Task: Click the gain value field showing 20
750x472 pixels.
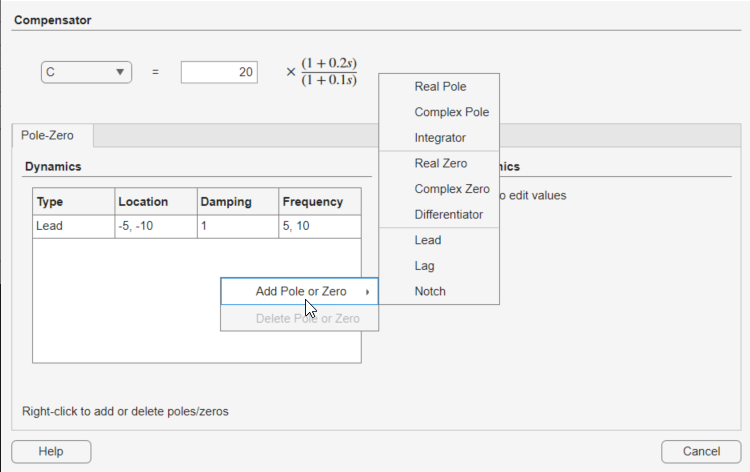Action: tap(219, 72)
